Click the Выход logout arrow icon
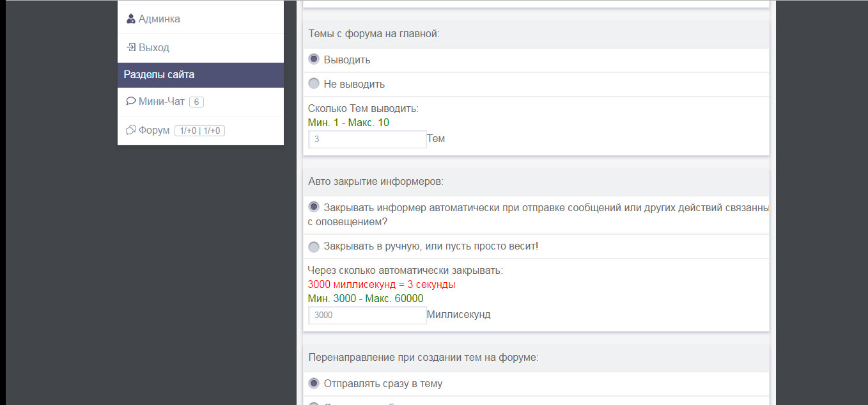Screen dimensions: 868x405 tap(131, 47)
